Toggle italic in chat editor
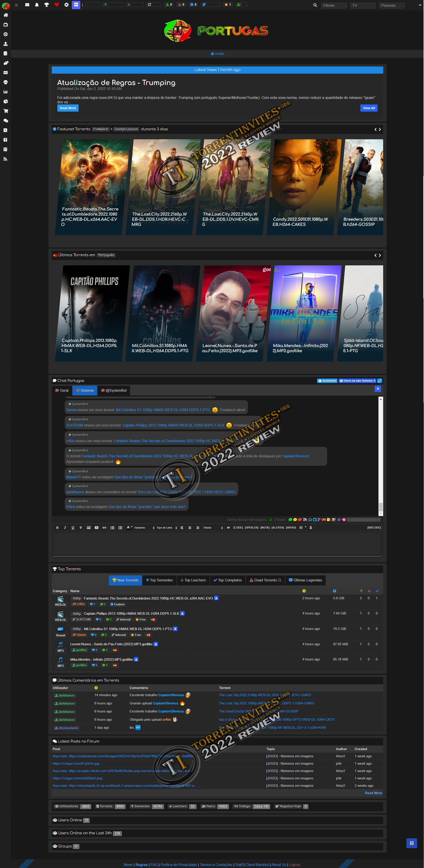The height and width of the screenshot is (868, 424). (65, 528)
